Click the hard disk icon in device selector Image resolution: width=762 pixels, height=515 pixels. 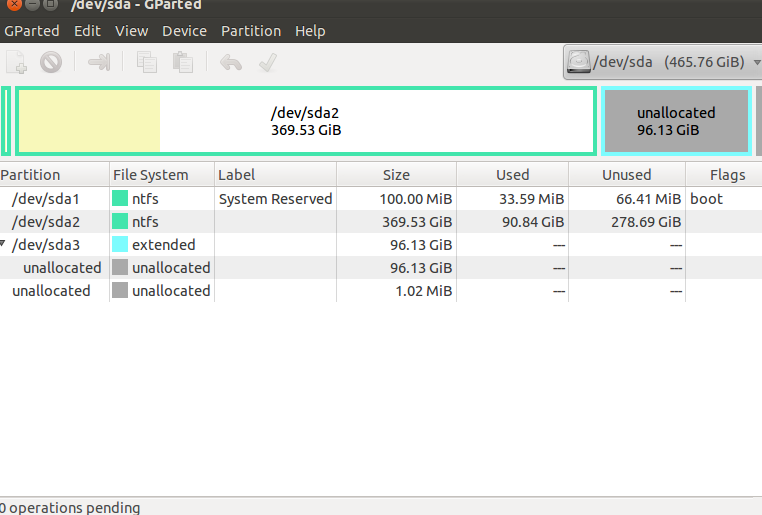pos(579,62)
